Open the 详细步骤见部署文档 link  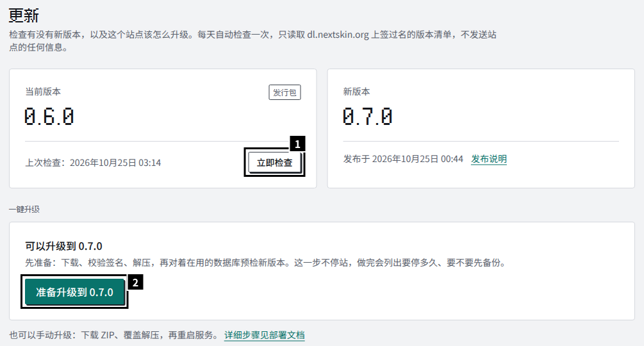click(x=265, y=335)
